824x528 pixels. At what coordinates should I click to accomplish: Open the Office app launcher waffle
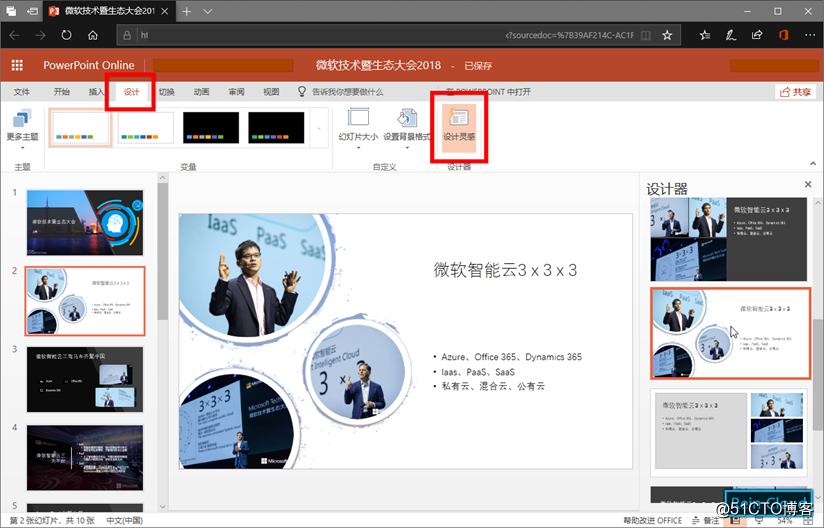pos(17,65)
